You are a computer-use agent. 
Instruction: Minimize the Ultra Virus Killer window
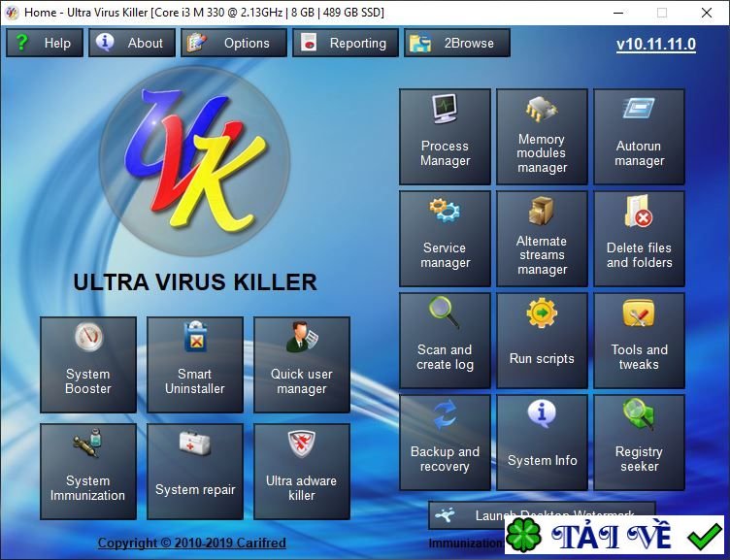618,13
